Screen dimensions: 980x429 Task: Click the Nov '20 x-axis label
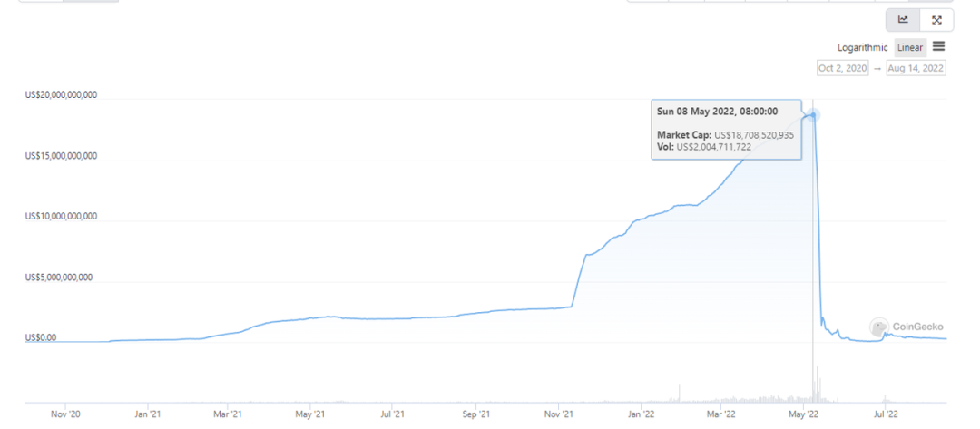[x=64, y=414]
